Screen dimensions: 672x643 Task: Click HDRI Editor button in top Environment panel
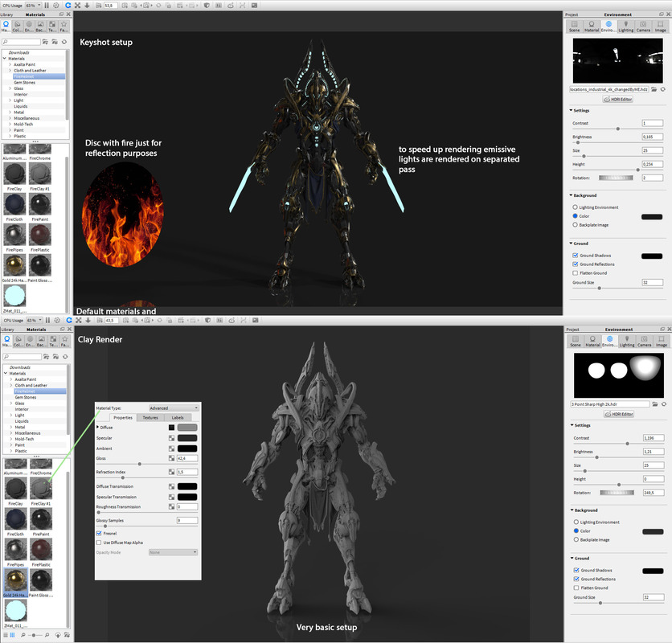[618, 99]
